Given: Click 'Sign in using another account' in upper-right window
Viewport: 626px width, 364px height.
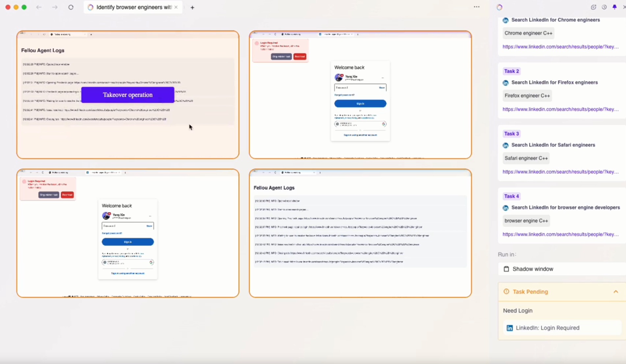Looking at the screenshot, I should [x=360, y=135].
